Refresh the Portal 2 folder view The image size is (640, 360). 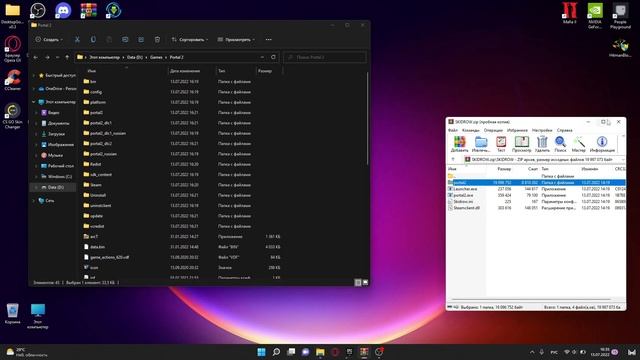273,57
